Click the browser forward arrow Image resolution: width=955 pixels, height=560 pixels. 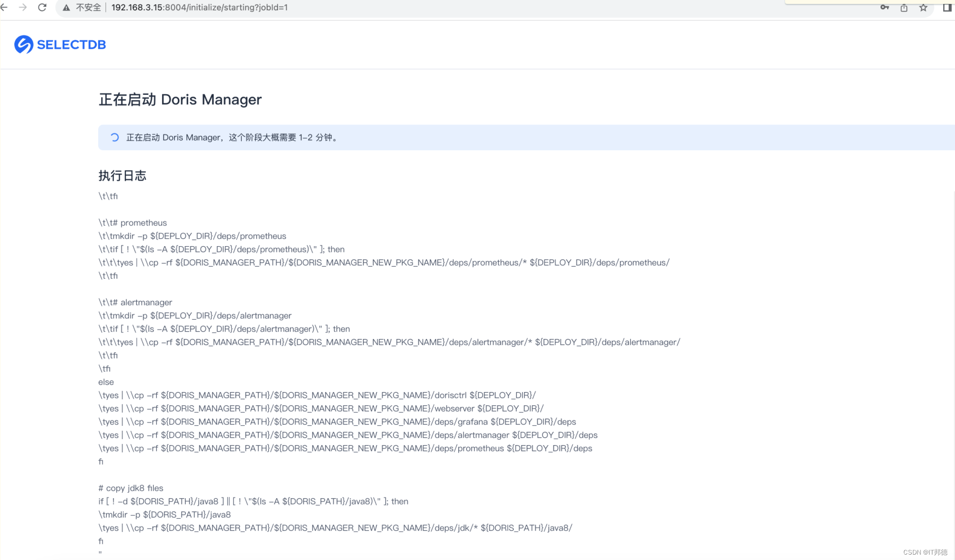[x=23, y=7]
